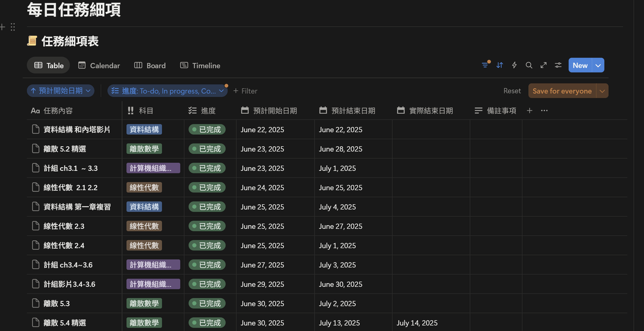The image size is (644, 331).
Task: Open 任務內容 column header menu
Action: [74, 110]
